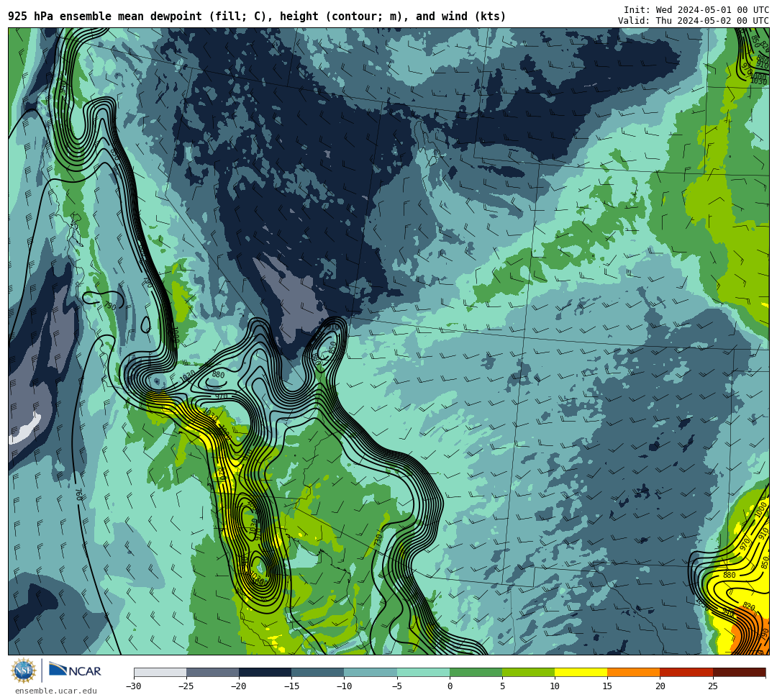Click the '−30' colorbar tick label
Viewport: 777px width, 700px height.
pyautogui.click(x=134, y=686)
